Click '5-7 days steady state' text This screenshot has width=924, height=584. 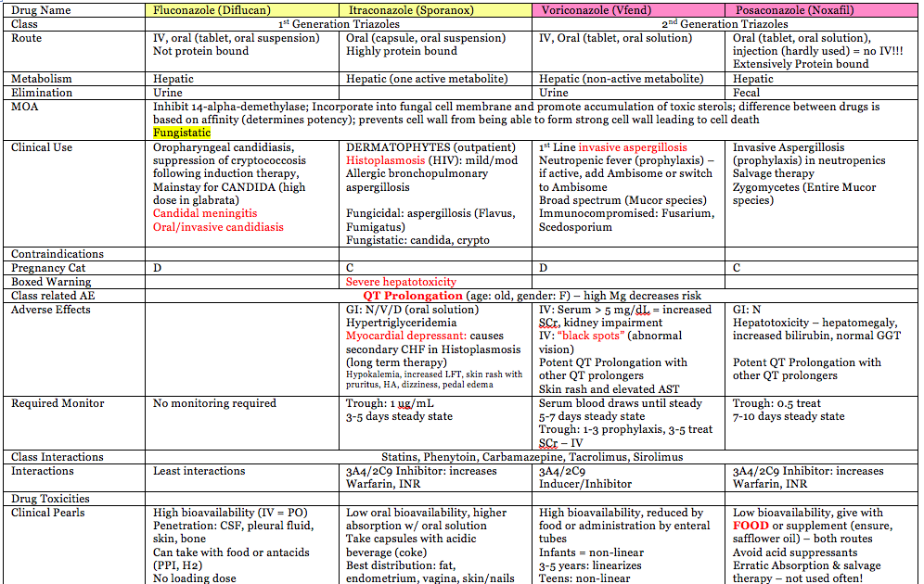(x=592, y=416)
